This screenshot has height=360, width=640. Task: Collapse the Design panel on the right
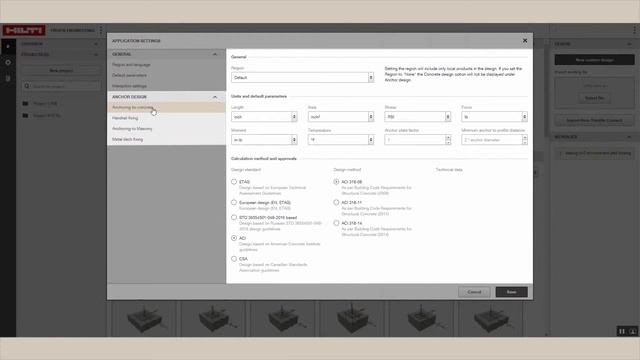click(629, 44)
